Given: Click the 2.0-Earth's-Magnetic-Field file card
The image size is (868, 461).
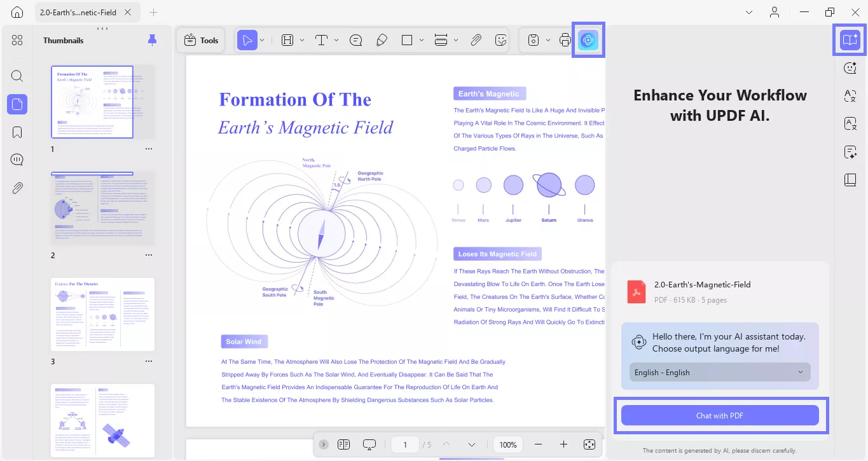Looking at the screenshot, I should click(x=720, y=292).
